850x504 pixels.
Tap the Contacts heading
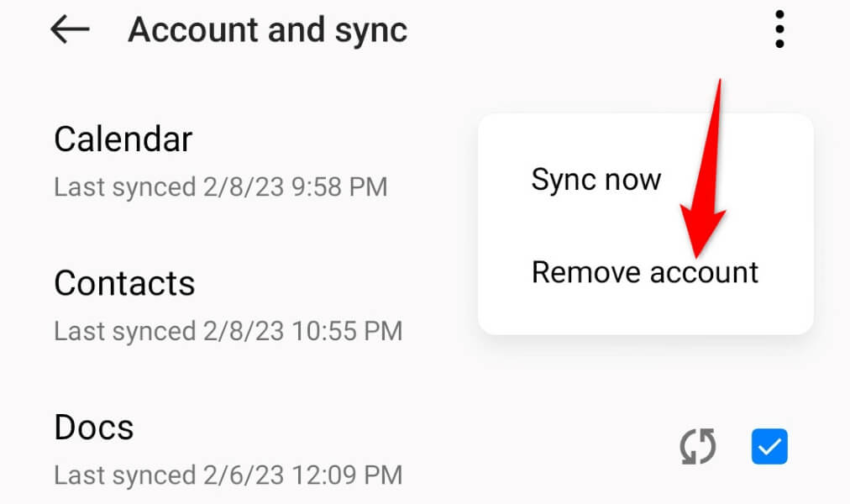tap(124, 284)
